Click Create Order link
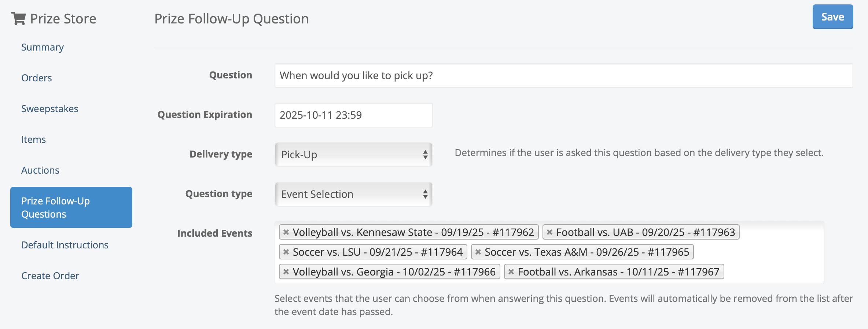The image size is (868, 329). [50, 276]
